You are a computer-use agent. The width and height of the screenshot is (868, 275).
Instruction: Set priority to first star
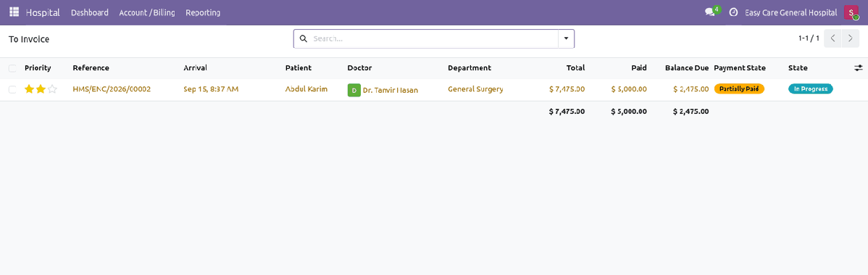29,89
